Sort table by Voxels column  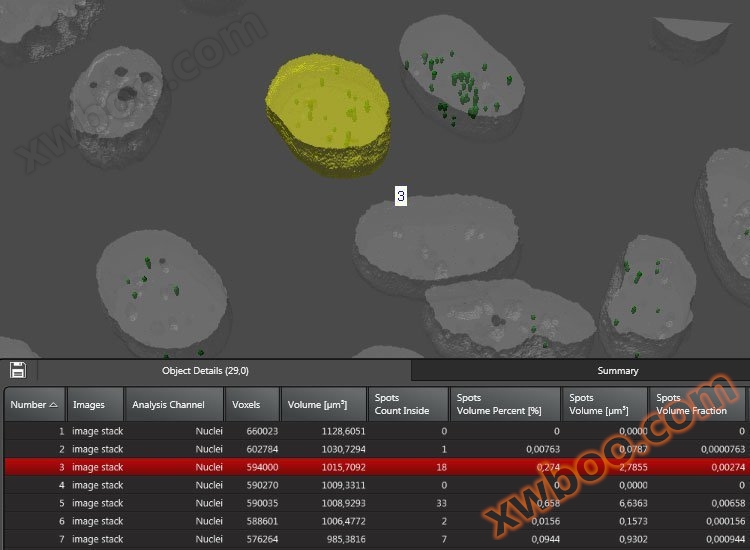252,405
